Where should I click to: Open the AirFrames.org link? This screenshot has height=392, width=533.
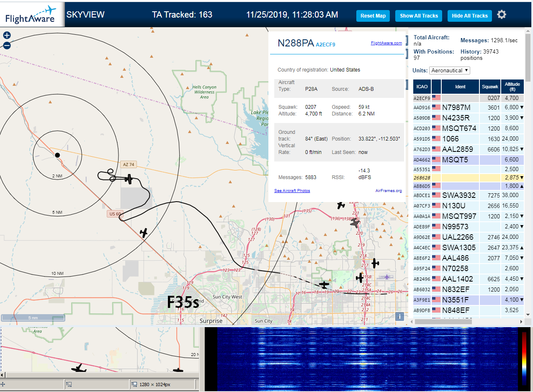[x=389, y=191]
